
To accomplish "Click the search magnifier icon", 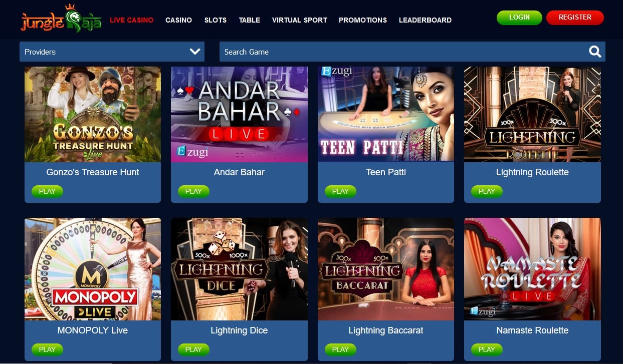I will point(595,52).
